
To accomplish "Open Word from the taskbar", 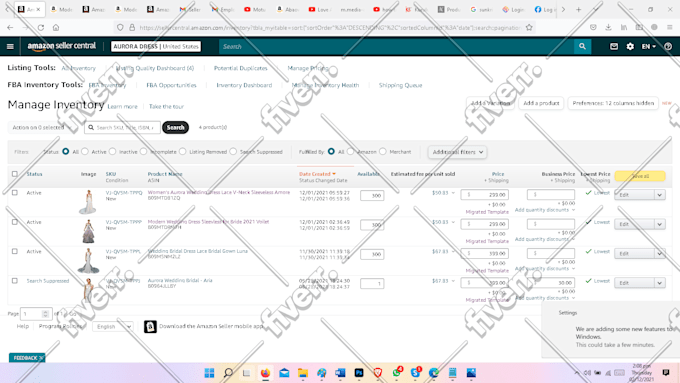I will click(340, 373).
